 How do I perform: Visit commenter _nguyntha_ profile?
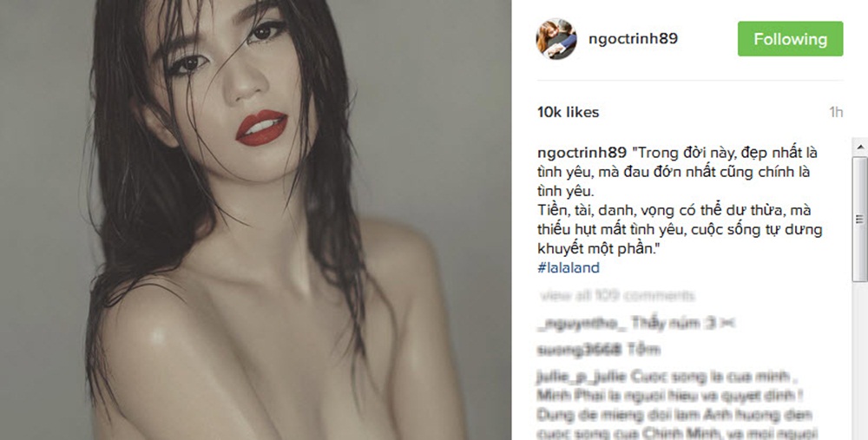(x=582, y=324)
